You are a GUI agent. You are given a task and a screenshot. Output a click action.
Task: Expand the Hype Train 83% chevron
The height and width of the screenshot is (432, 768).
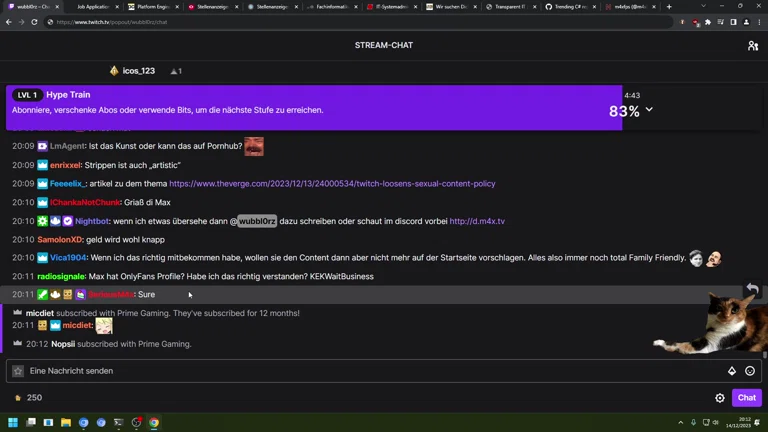(649, 110)
